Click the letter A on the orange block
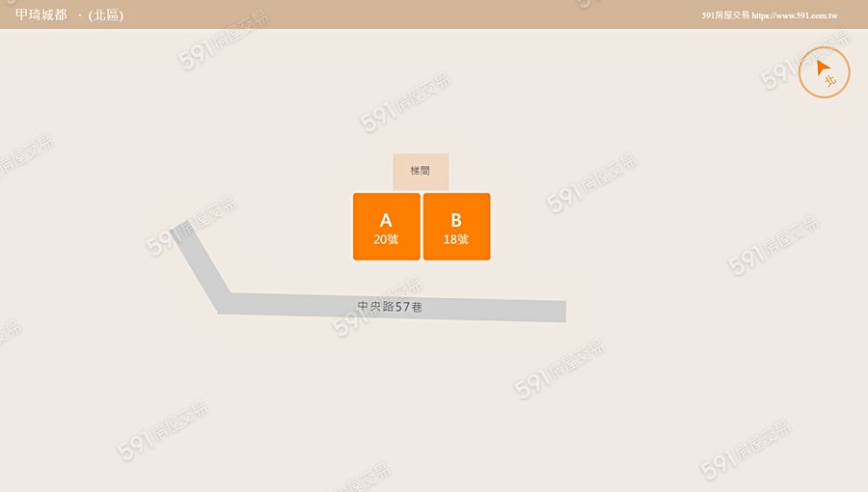This screenshot has height=492, width=868. click(386, 220)
